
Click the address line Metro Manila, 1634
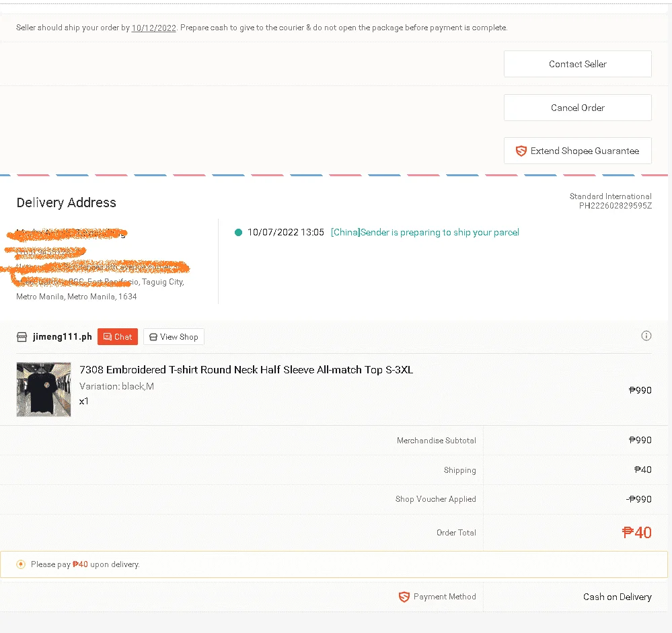(x=76, y=297)
